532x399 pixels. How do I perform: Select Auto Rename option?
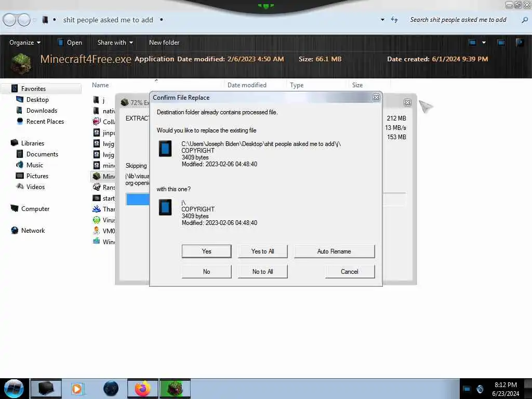[334, 251]
